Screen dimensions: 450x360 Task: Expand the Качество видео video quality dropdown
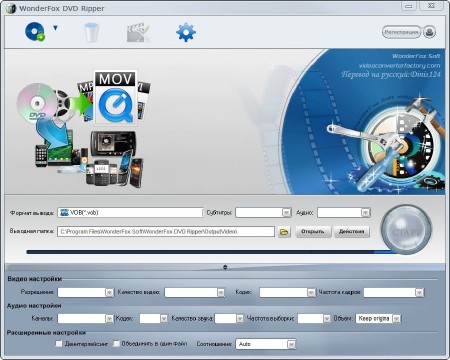(195, 292)
